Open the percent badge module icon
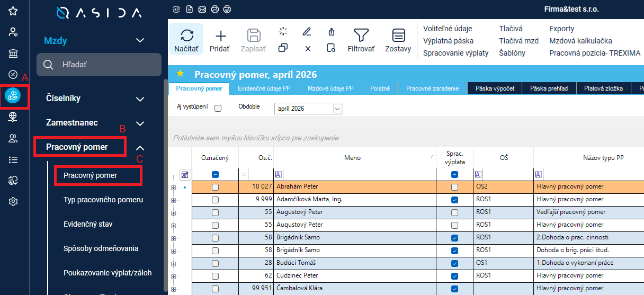This screenshot has width=644, height=295. (x=13, y=74)
